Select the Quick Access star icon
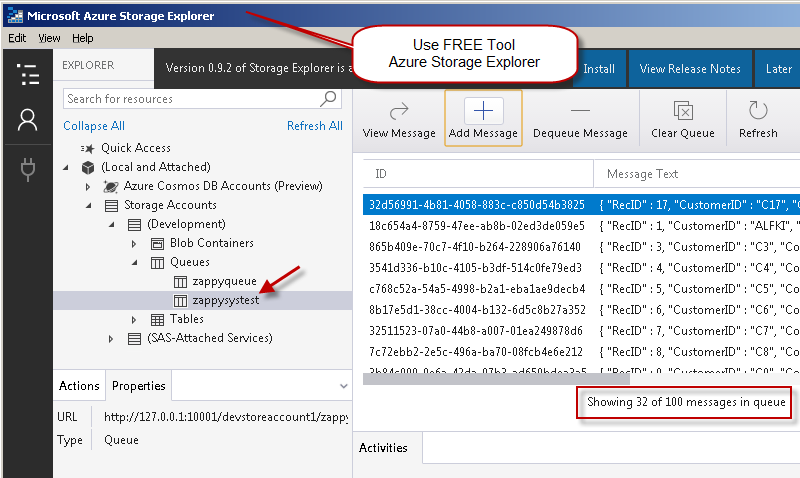 pyautogui.click(x=88, y=148)
